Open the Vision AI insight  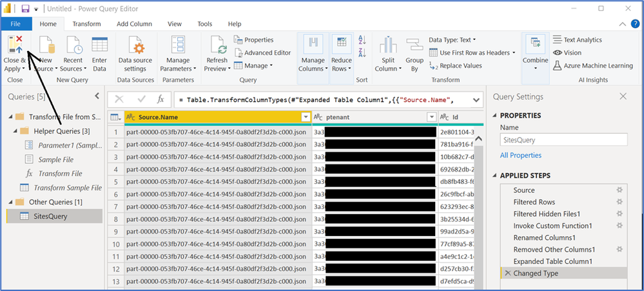[x=567, y=53]
